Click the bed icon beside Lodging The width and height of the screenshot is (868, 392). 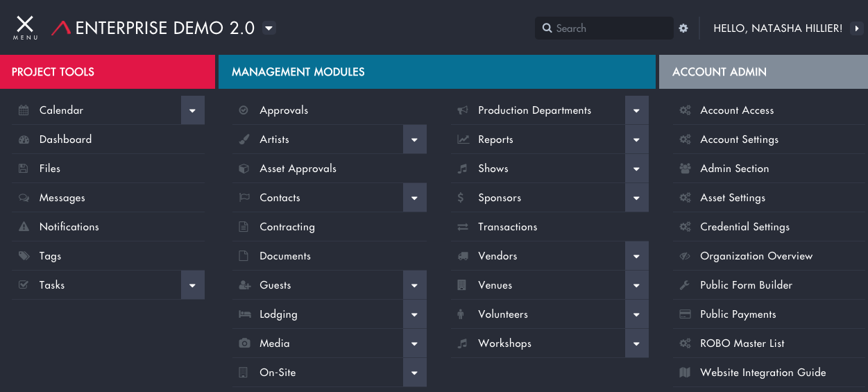tap(244, 314)
